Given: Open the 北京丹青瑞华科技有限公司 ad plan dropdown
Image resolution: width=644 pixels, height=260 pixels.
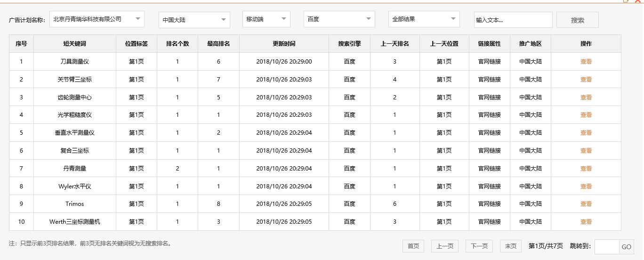Looking at the screenshot, I should pos(97,19).
